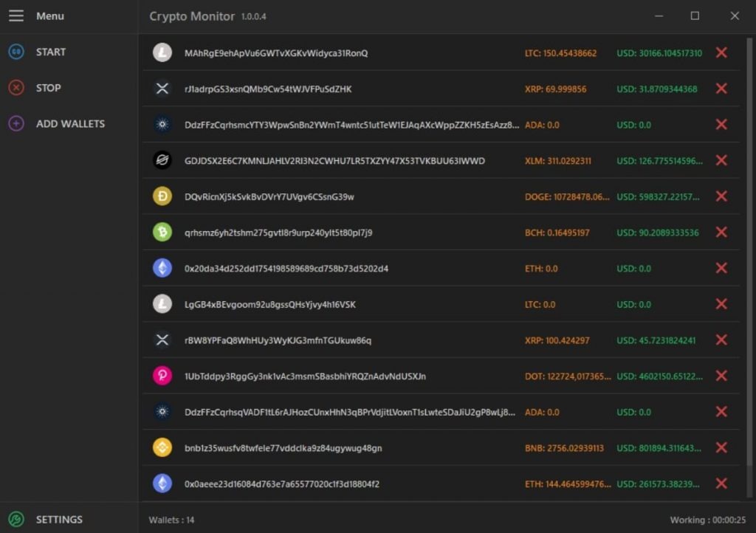This screenshot has height=533, width=756.
Task: Delete the DOGE wallet row
Action: click(x=721, y=196)
